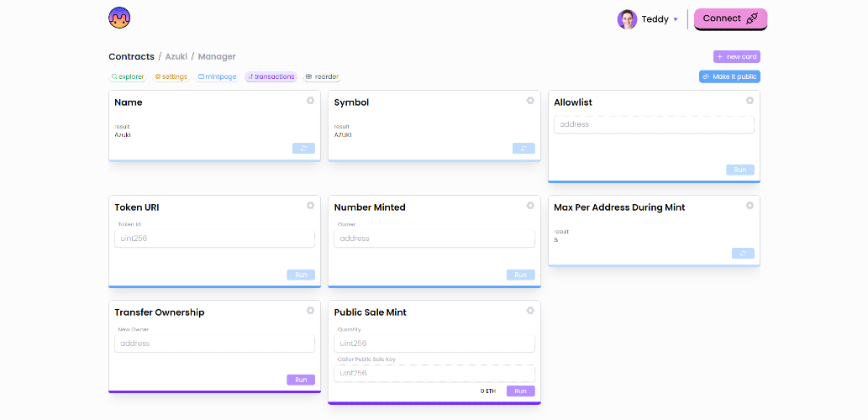Switch to the mintpage tab
Screen dimensions: 868x420
point(217,77)
